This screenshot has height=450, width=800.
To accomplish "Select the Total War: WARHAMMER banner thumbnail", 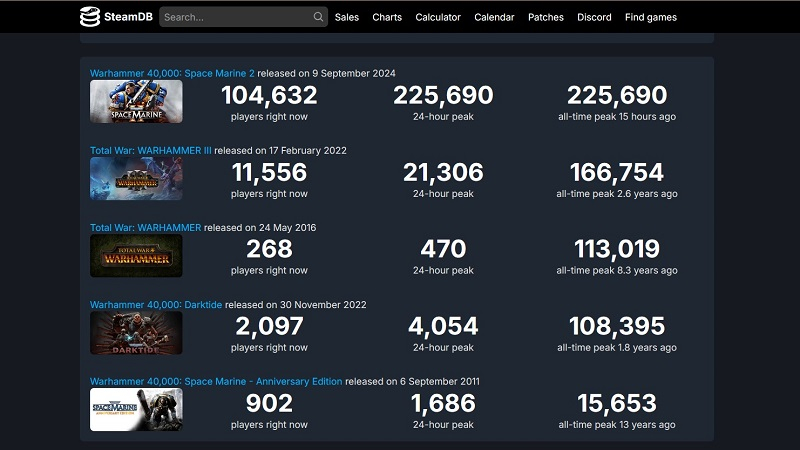I will pos(136,256).
